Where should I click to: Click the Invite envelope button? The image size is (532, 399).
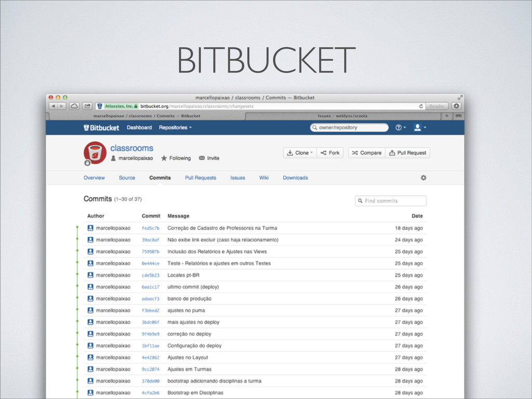[x=209, y=158]
